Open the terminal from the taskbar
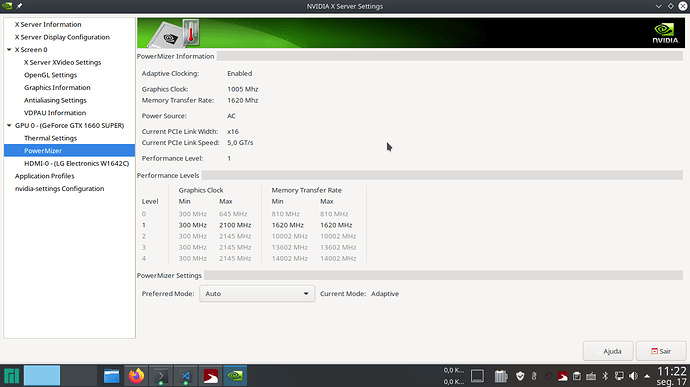The height and width of the screenshot is (387, 690). click(x=161, y=376)
